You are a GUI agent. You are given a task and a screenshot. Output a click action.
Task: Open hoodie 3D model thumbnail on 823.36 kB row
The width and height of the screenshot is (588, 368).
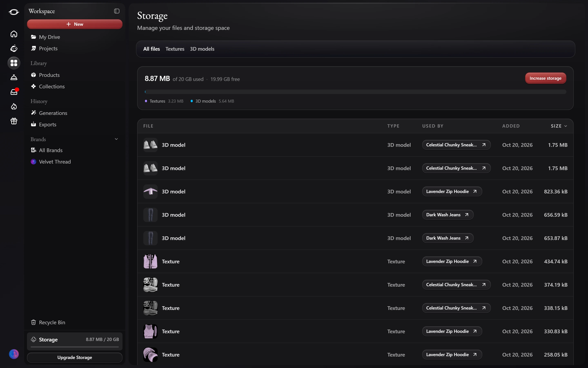coord(150,191)
